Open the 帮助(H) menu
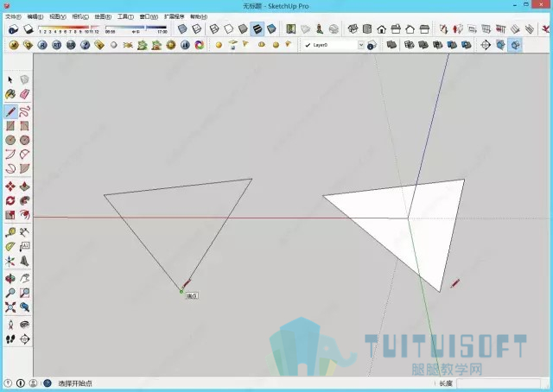 point(199,16)
